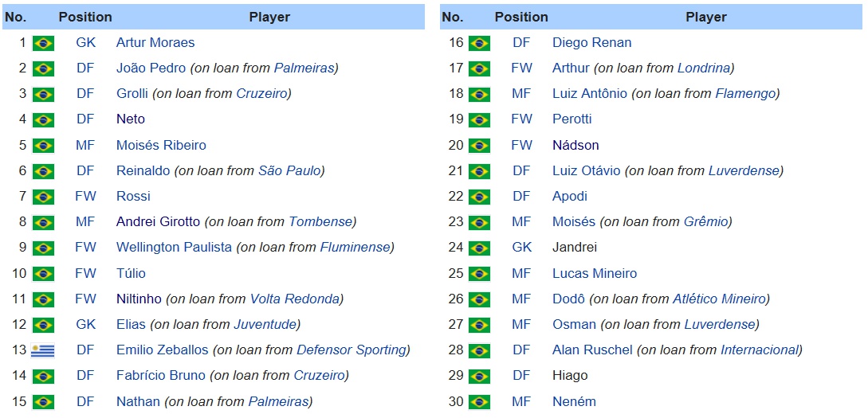868x418 pixels.
Task: Click the flag icon for number 7
Action: click(x=43, y=197)
